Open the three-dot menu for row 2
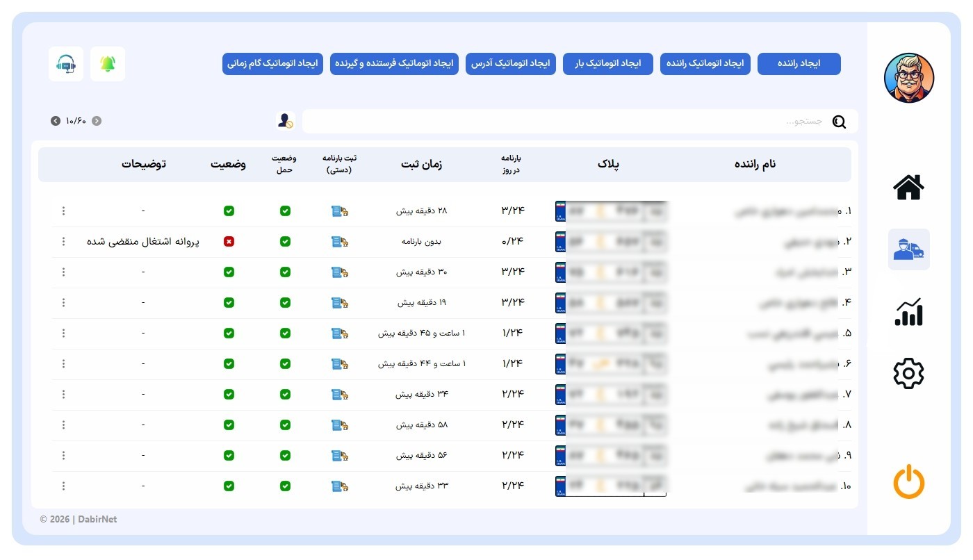The image size is (973, 560). click(x=63, y=242)
